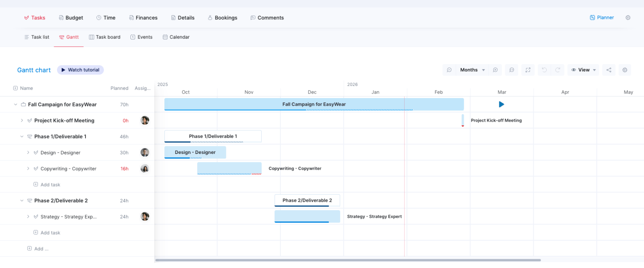Click the feedback bubble icon next to zoom controls

[512, 70]
